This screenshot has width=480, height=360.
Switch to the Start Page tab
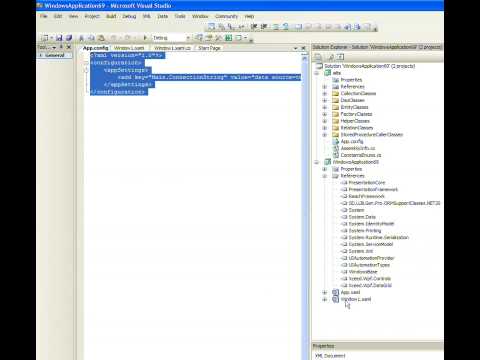coord(209,48)
